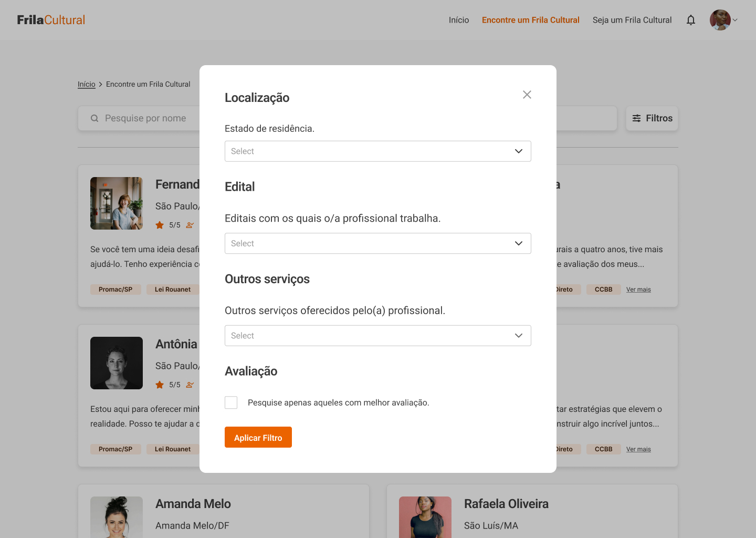The height and width of the screenshot is (538, 756).
Task: Open the Estado de residência dropdown
Action: 378,151
